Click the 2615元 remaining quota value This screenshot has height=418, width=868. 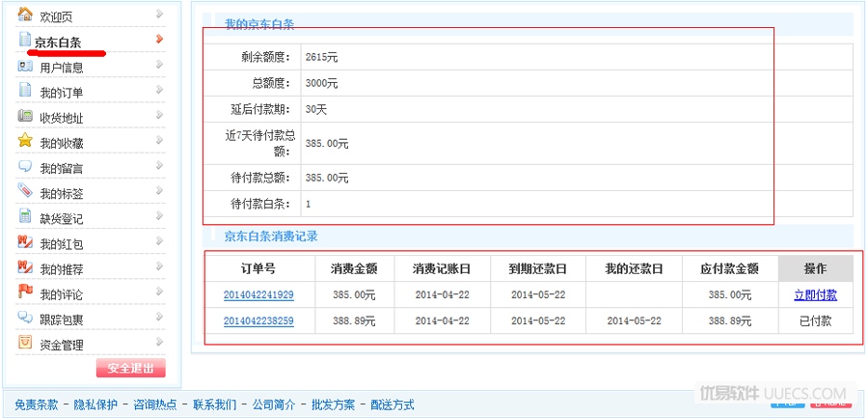point(321,57)
